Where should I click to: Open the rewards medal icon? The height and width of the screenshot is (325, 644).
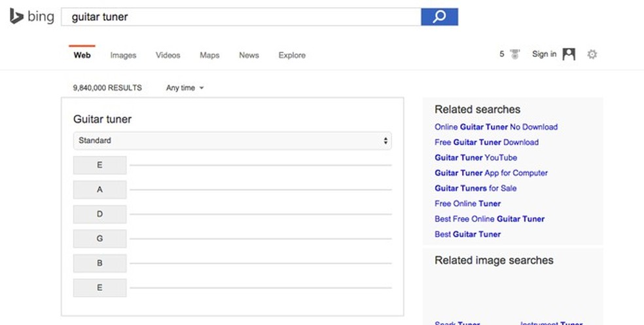point(514,54)
